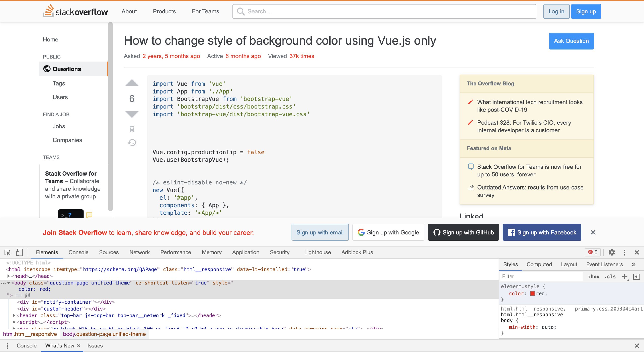Focus the Search input field

(x=384, y=11)
